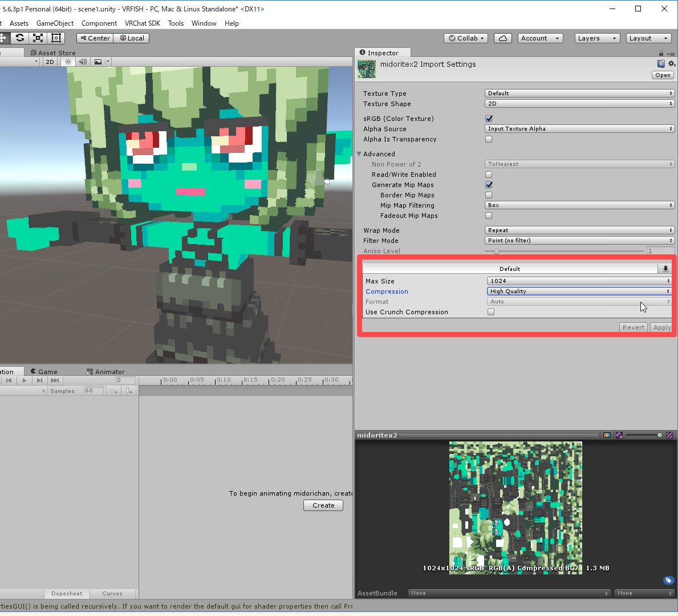Image resolution: width=678 pixels, height=616 pixels.
Task: Enable Use Crunch Compression checkbox
Action: click(x=491, y=312)
